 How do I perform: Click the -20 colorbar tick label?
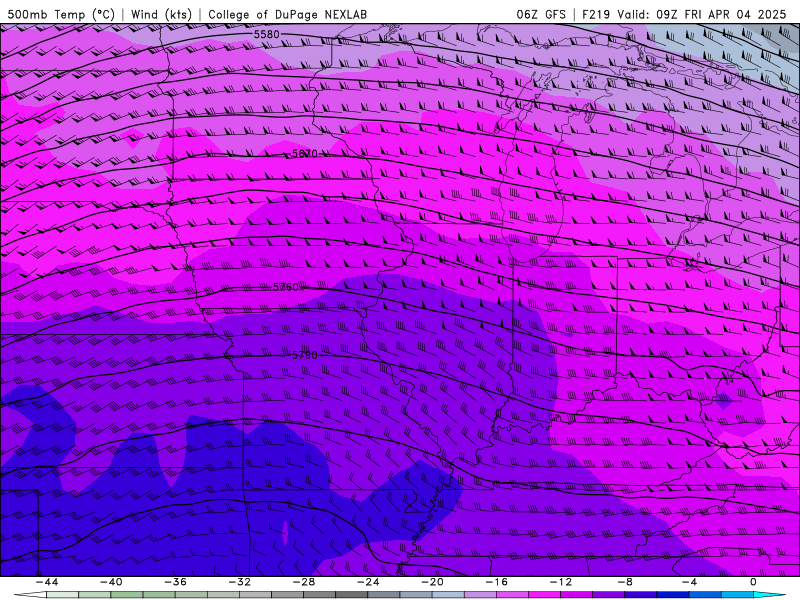pyautogui.click(x=432, y=582)
